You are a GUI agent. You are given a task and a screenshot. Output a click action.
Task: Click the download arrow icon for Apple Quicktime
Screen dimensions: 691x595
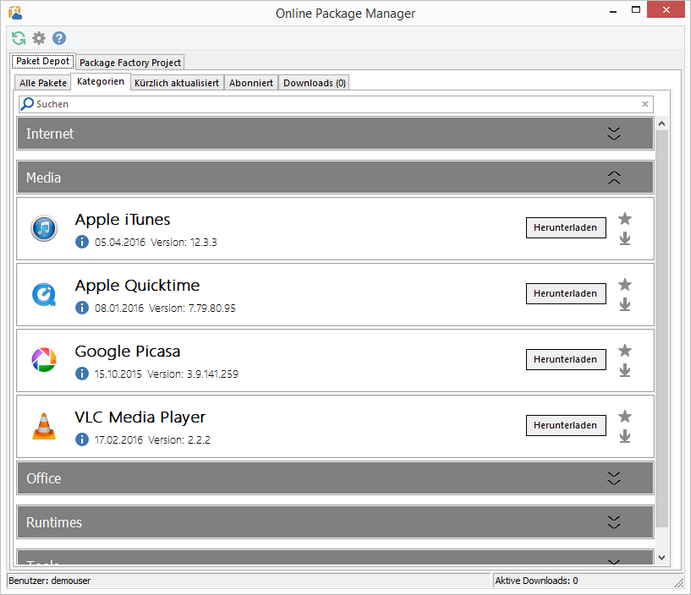click(625, 304)
